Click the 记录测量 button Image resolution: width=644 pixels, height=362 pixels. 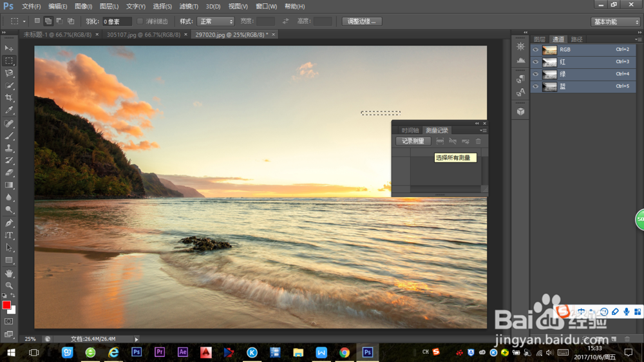[x=413, y=141]
